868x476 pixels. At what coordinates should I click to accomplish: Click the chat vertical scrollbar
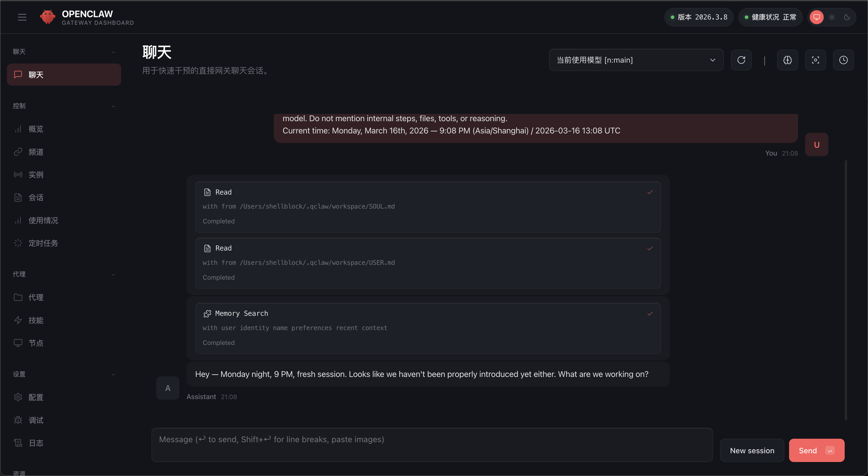pos(846,290)
